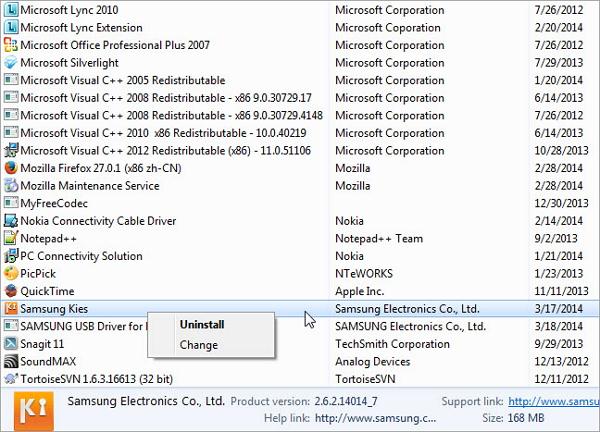The image size is (600, 432).
Task: Click the SAMSUNG USB Driver icon
Action: [x=11, y=326]
